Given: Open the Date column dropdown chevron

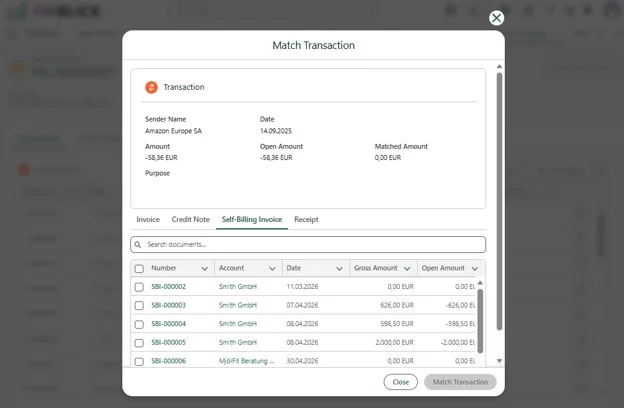Looking at the screenshot, I should [339, 269].
